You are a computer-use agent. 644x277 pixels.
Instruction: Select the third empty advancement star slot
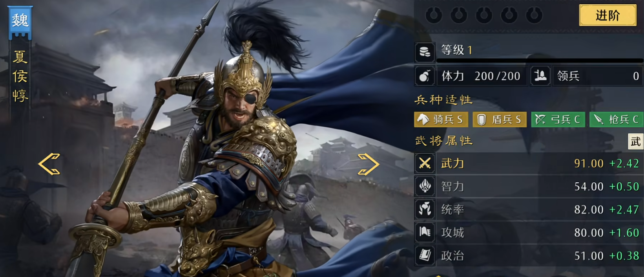484,15
